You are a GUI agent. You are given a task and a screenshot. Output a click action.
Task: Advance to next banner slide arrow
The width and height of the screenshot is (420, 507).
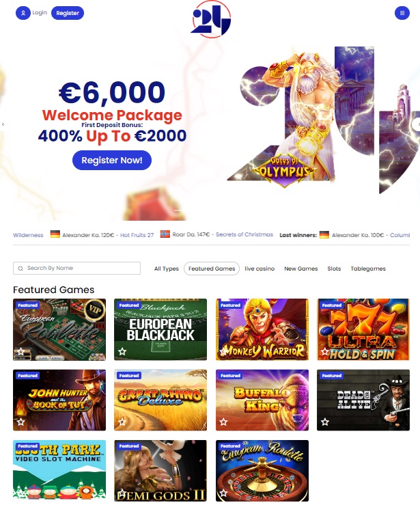click(x=417, y=124)
